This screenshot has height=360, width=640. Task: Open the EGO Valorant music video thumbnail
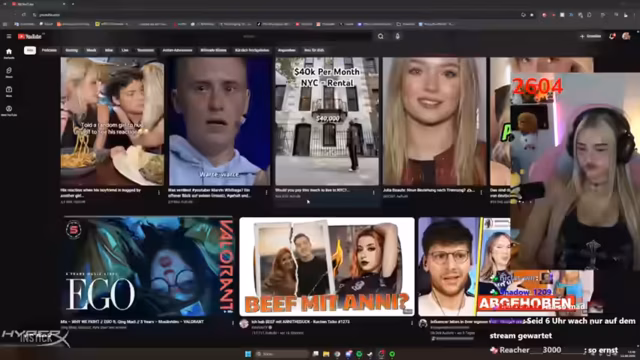click(x=147, y=267)
